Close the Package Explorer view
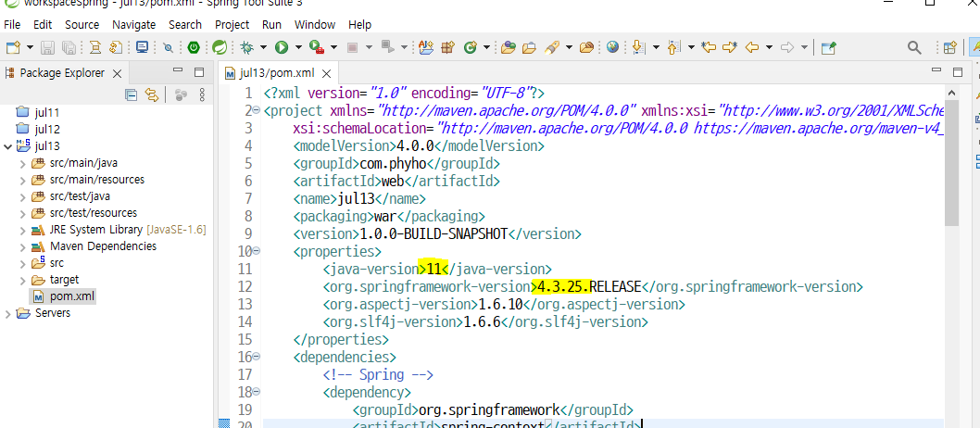Viewport: 980px width, 428px height. pos(117,74)
